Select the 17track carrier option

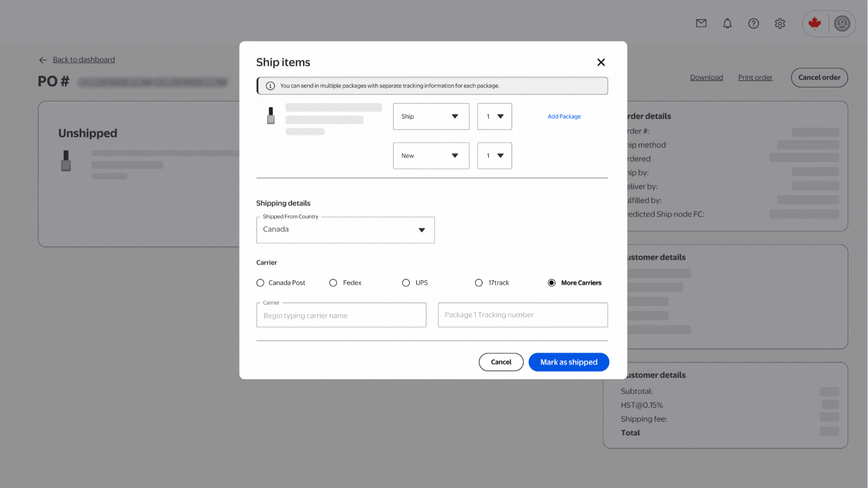tap(479, 283)
